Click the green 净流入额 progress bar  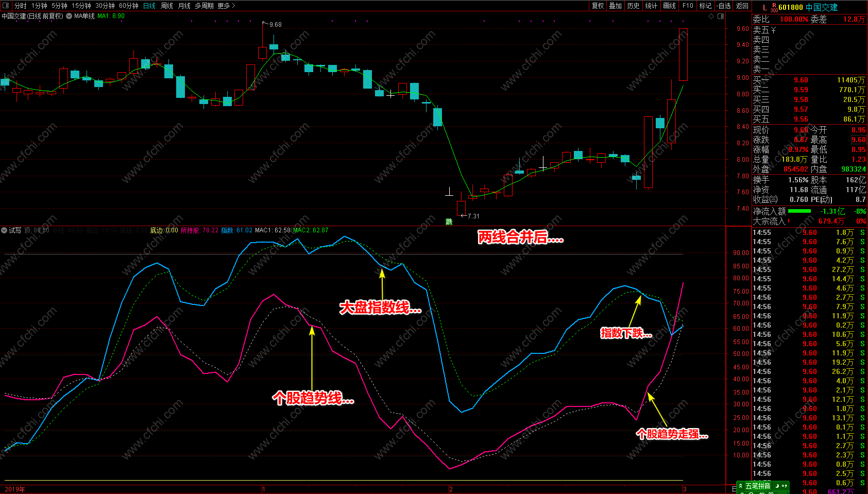click(799, 211)
